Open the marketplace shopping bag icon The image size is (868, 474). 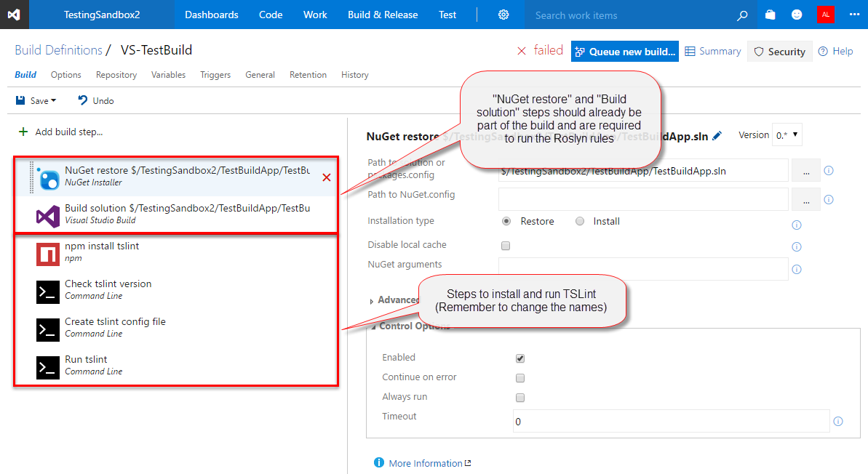(771, 15)
